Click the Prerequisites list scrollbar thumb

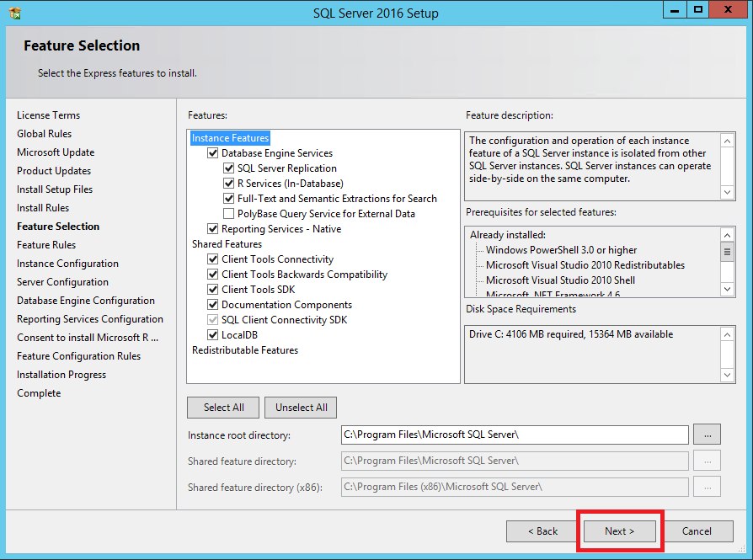(727, 252)
